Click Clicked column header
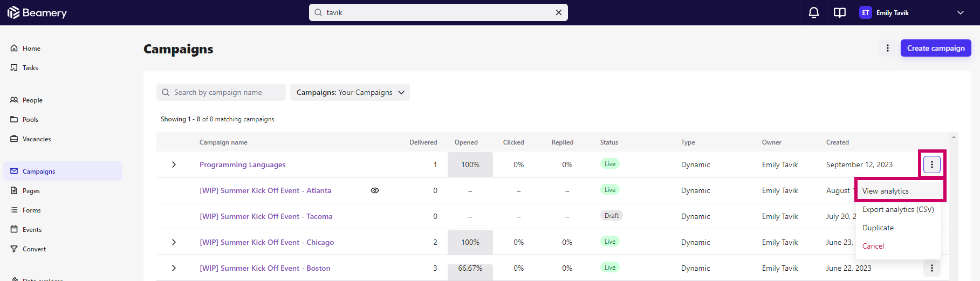980x281 pixels. tap(513, 142)
